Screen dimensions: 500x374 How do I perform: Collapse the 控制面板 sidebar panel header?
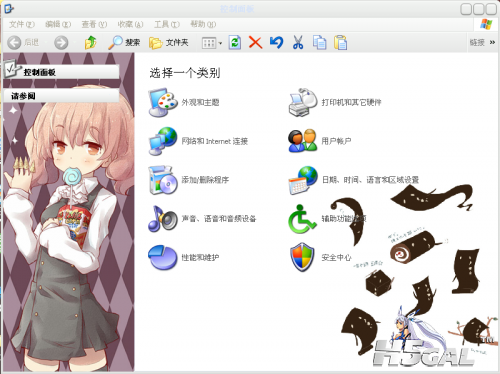point(61,72)
